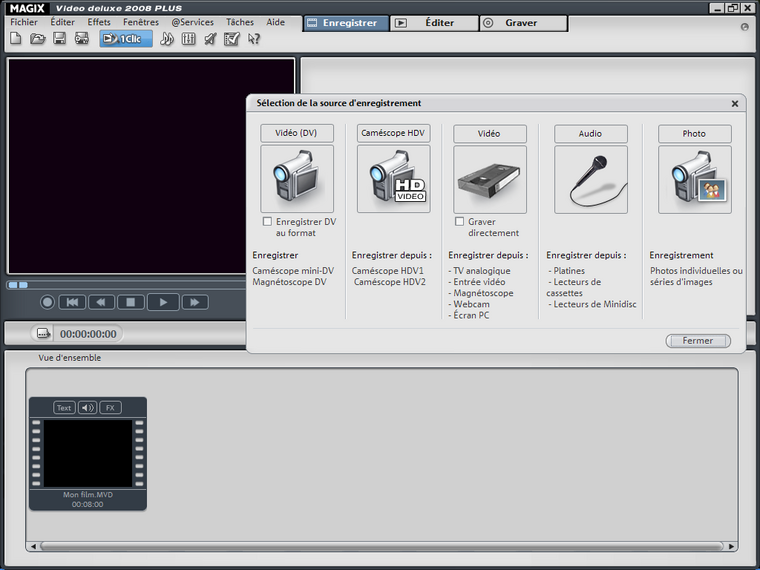Open the Fichier menu
The width and height of the screenshot is (760, 570).
click(x=24, y=22)
